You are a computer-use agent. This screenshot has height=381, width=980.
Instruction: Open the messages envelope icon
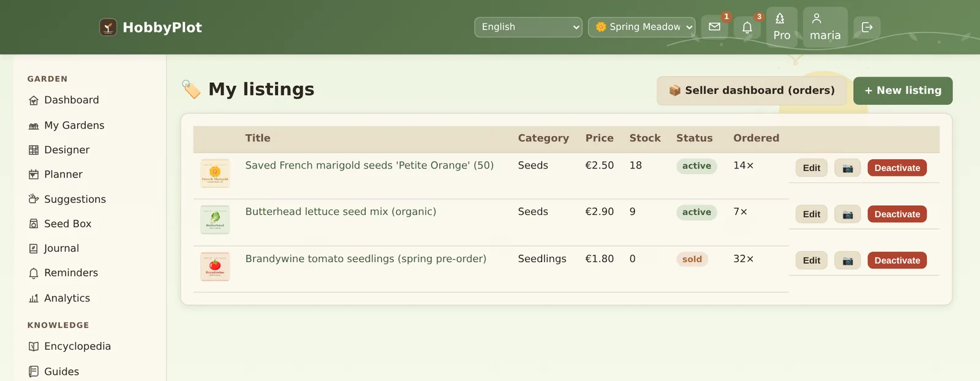pyautogui.click(x=714, y=27)
